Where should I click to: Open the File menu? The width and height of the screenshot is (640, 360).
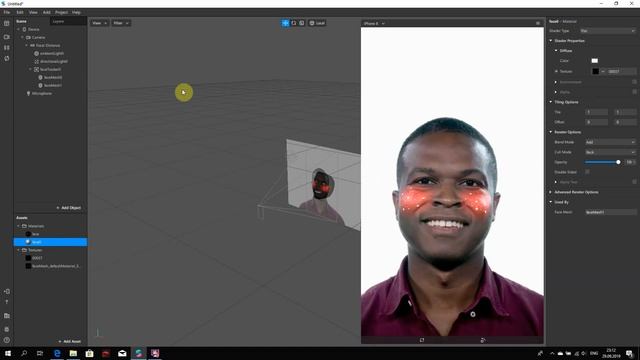pos(7,12)
